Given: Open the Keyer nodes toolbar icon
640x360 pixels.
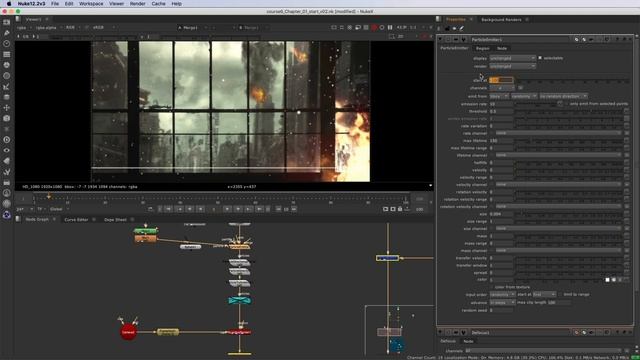Looking at the screenshot, I should pos(7,86).
